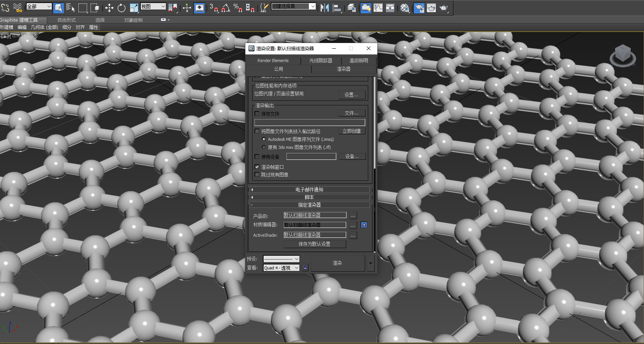Open the 创建选择集 dropdown
This screenshot has height=344, width=644.
[294, 6]
